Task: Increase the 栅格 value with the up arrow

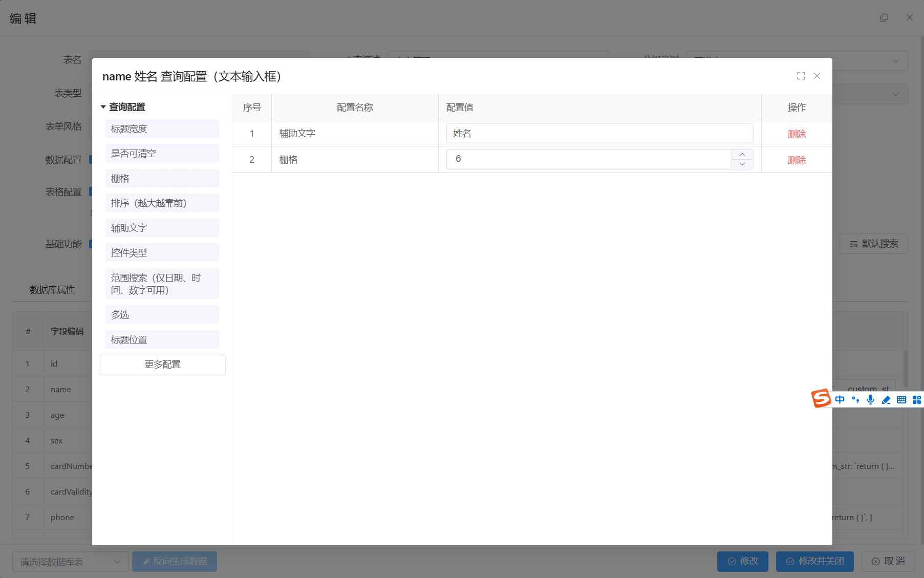Action: (x=742, y=155)
